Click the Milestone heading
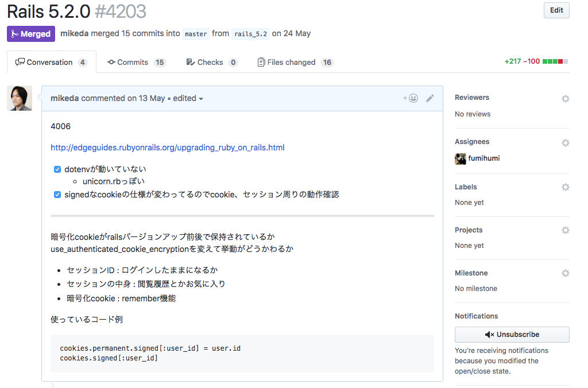Screen dimensions: 588x388 coord(471,273)
